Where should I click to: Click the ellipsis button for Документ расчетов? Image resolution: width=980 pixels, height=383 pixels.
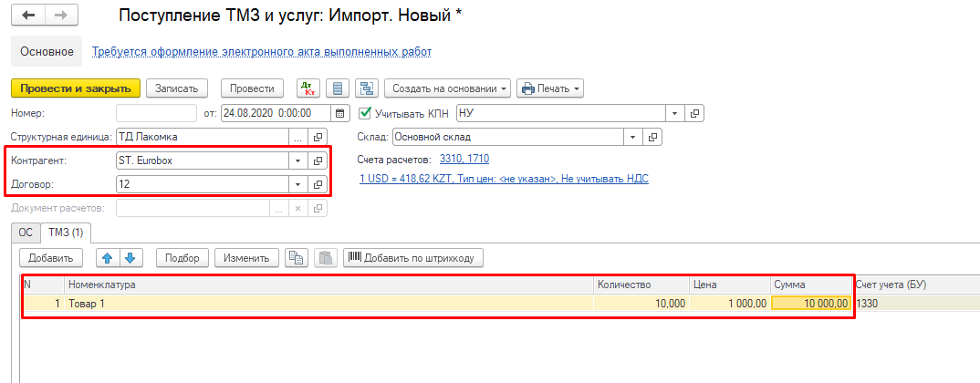click(279, 208)
